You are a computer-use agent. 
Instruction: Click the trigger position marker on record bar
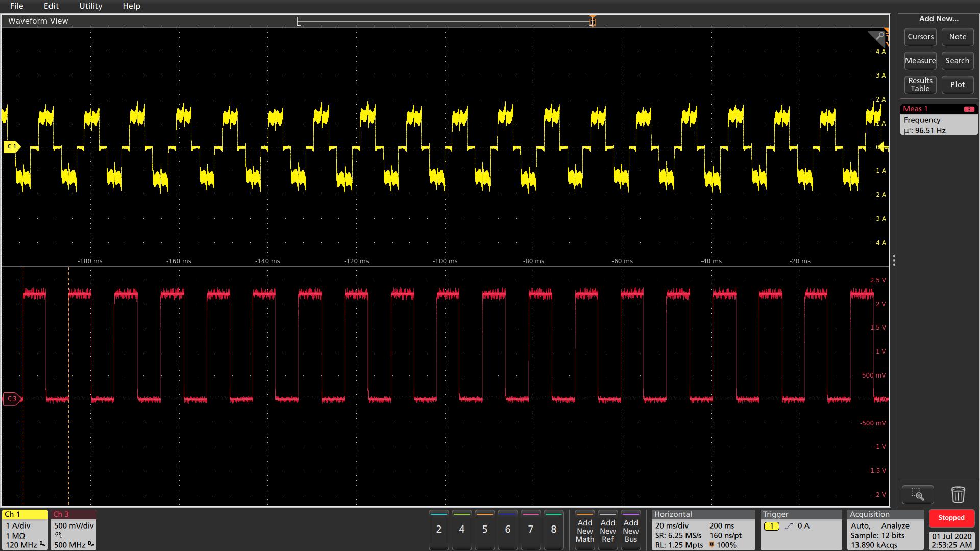coord(592,21)
